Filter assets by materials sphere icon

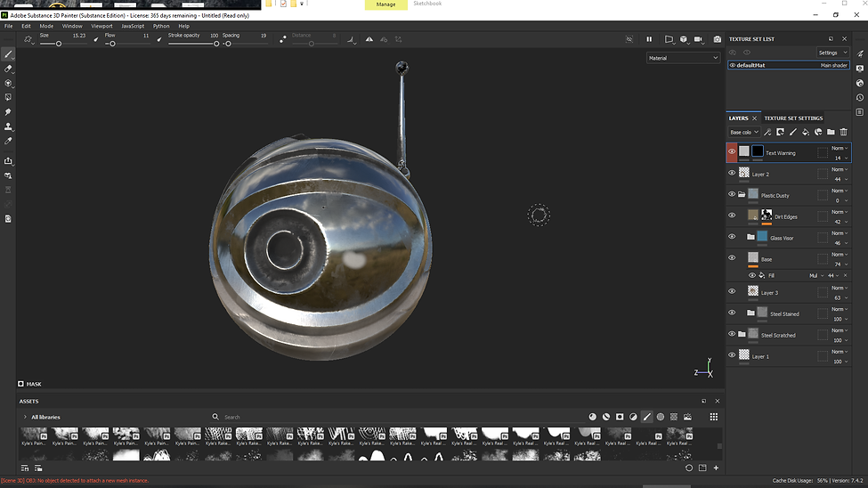[592, 417]
